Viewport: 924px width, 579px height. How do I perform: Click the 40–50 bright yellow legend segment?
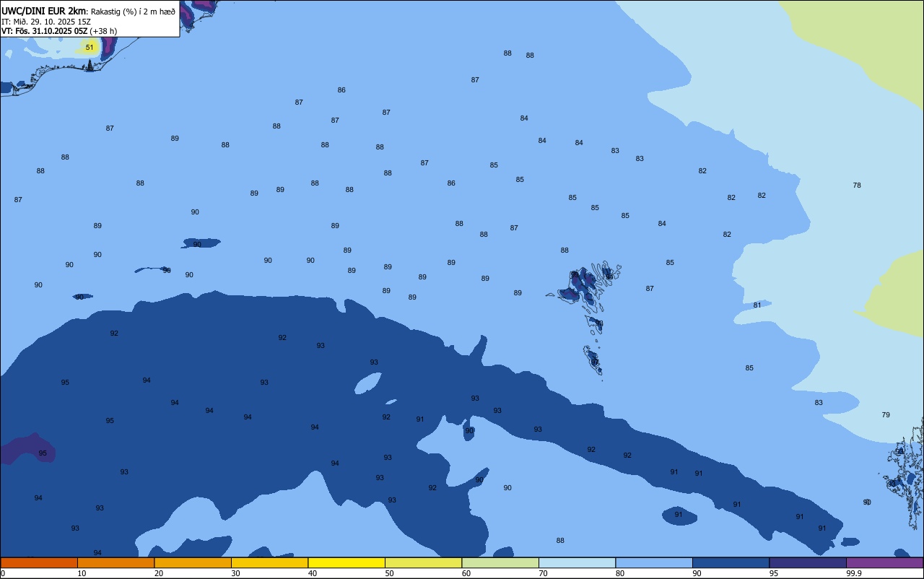[346, 562]
